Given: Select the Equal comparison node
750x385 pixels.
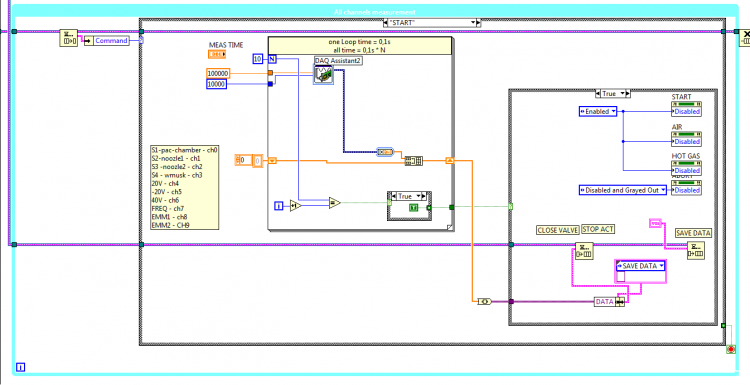Looking at the screenshot, I should [335, 203].
